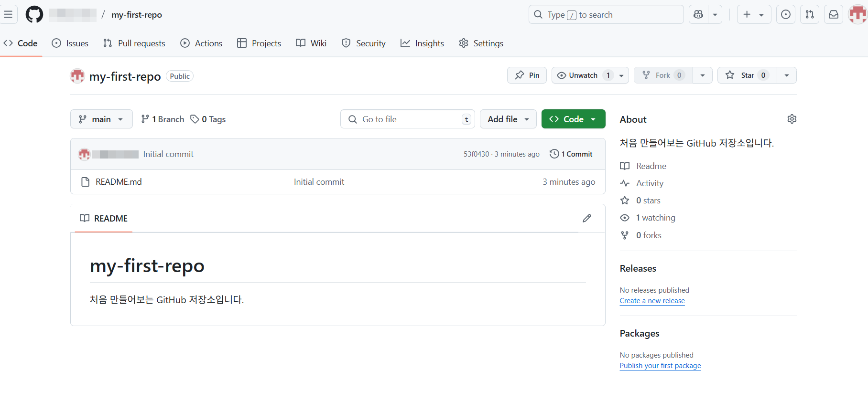Open the global navigation hamburger menu
This screenshot has height=402, width=868.
click(x=8, y=14)
